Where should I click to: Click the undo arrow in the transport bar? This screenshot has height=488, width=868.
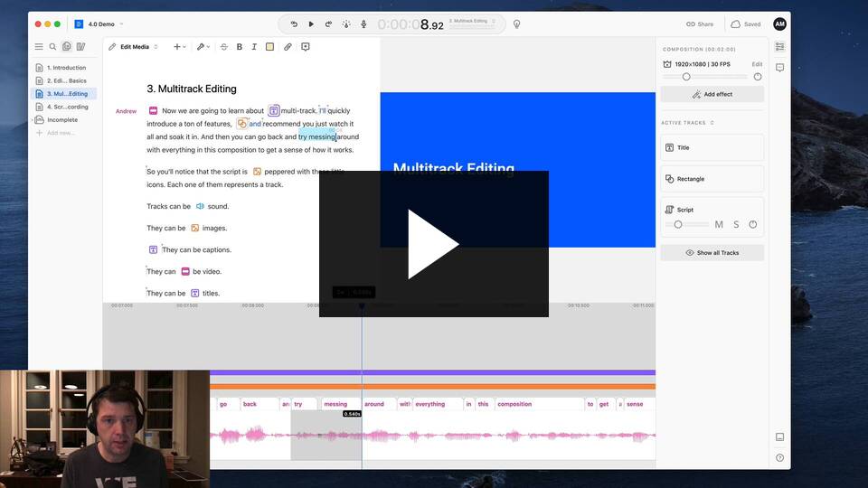click(x=294, y=23)
